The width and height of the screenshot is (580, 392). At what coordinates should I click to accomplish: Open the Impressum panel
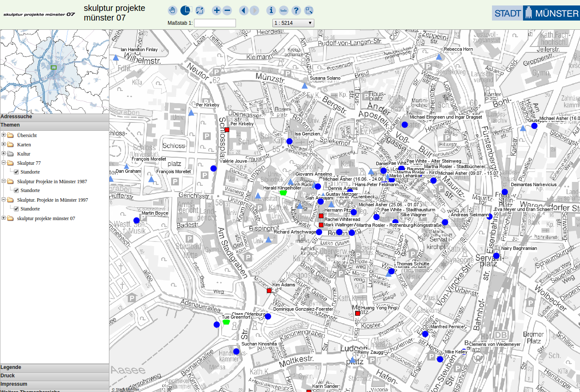(54, 384)
